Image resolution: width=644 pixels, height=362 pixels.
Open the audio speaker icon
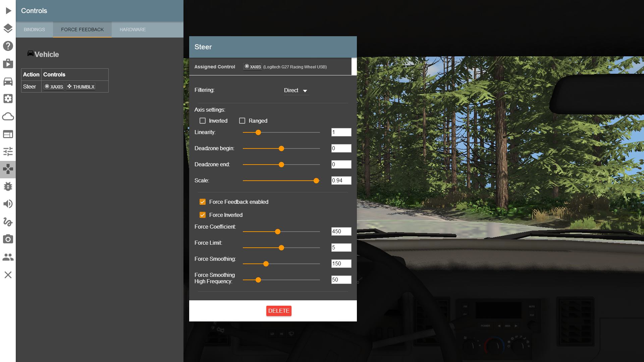[x=8, y=204]
